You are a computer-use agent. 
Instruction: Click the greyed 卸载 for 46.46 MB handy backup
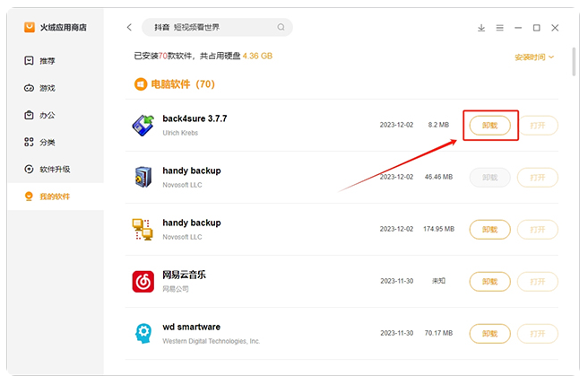point(490,178)
